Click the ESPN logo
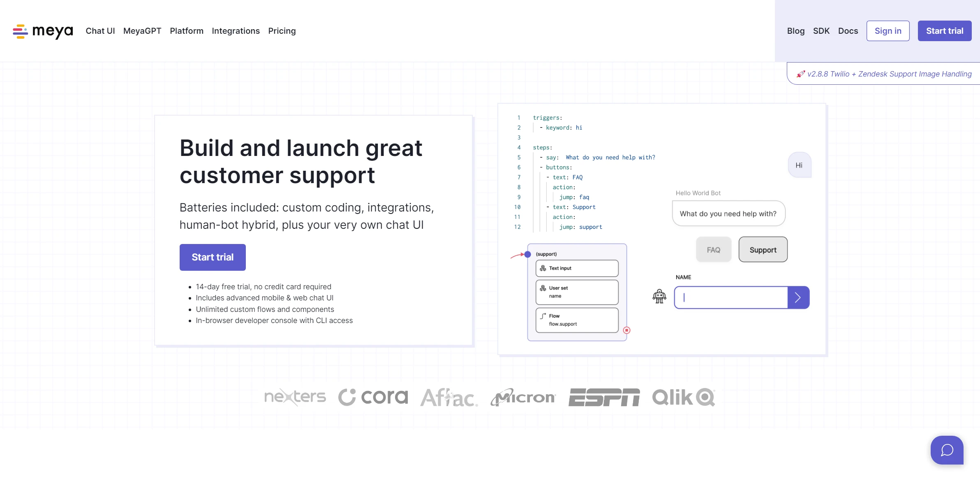This screenshot has height=481, width=980. click(604, 397)
